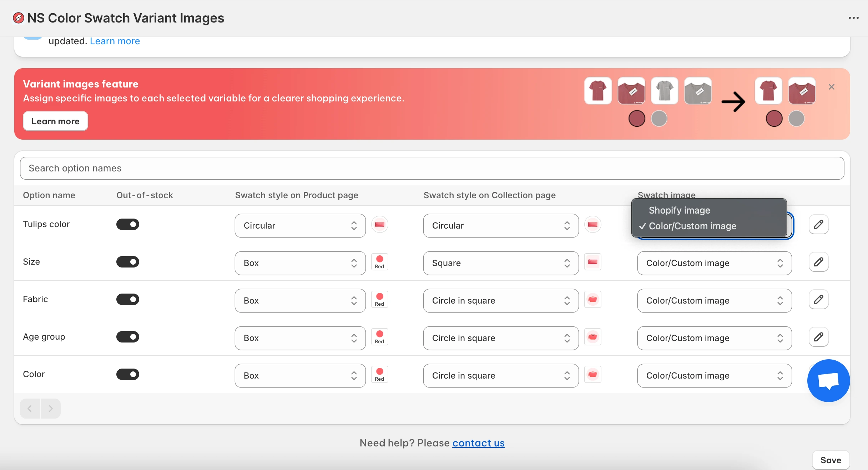Click the edit pencil icon in Size row

pyautogui.click(x=818, y=262)
